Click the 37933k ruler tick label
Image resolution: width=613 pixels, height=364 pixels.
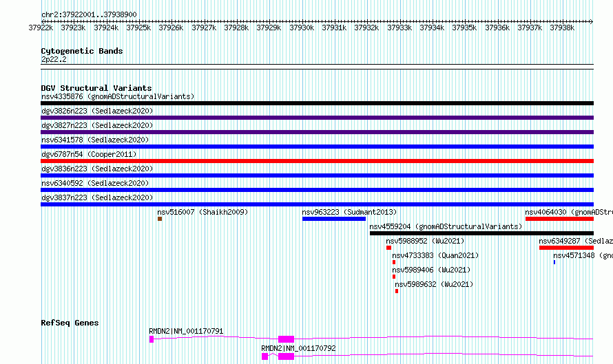pyautogui.click(x=399, y=28)
